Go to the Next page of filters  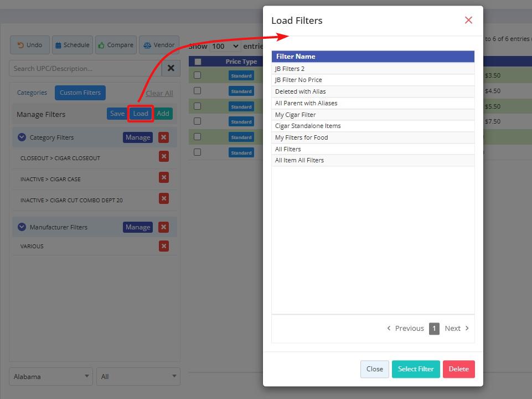(x=457, y=329)
